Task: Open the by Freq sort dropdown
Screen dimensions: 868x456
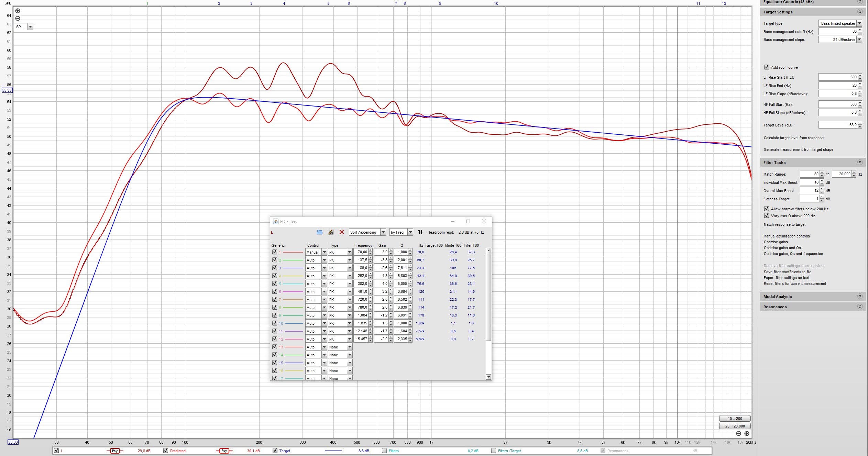Action: click(410, 232)
